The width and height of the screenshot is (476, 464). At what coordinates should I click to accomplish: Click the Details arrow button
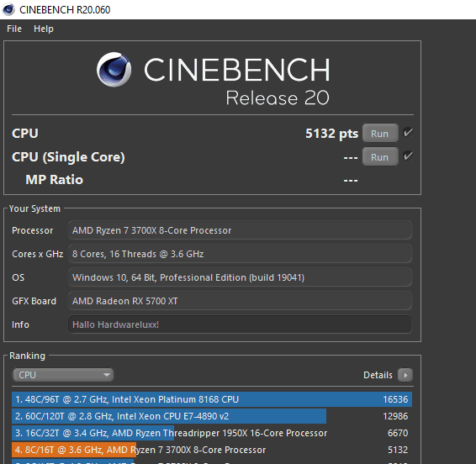coord(405,375)
